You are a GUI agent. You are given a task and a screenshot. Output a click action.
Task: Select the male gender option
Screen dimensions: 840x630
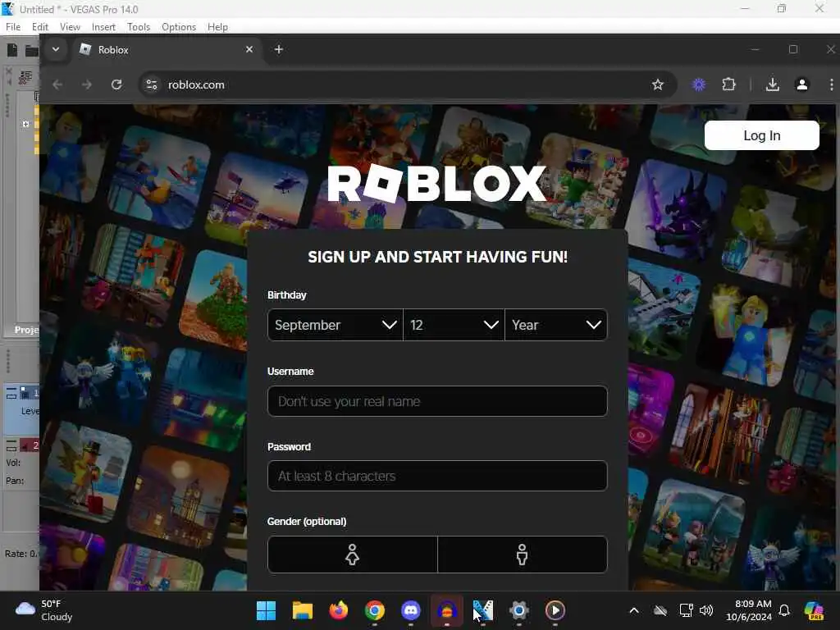tap(523, 555)
